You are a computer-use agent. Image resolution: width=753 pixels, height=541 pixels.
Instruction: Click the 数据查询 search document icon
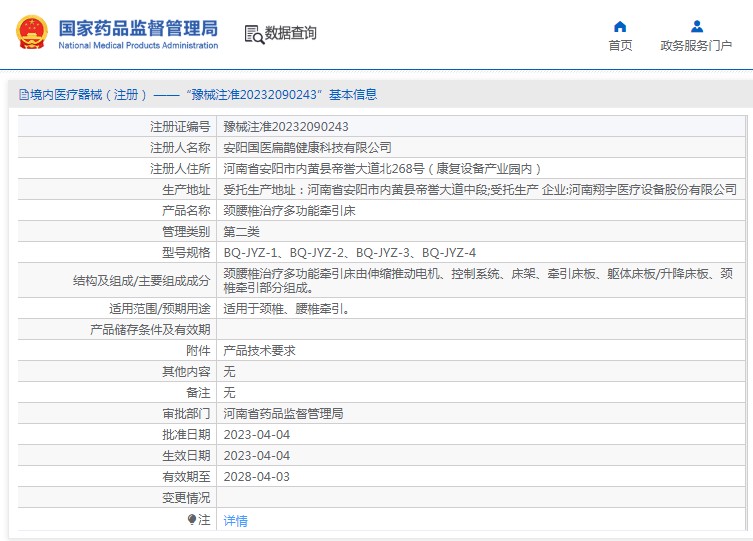click(x=254, y=34)
